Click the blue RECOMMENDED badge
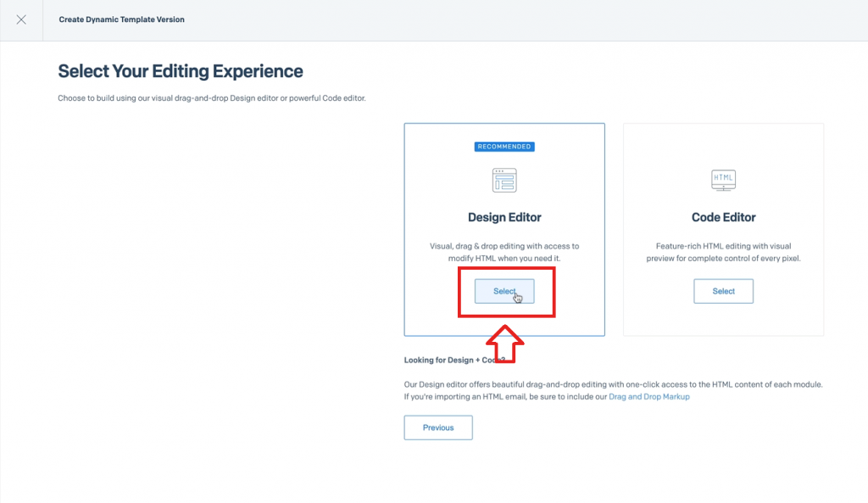868x503 pixels. [x=504, y=147]
